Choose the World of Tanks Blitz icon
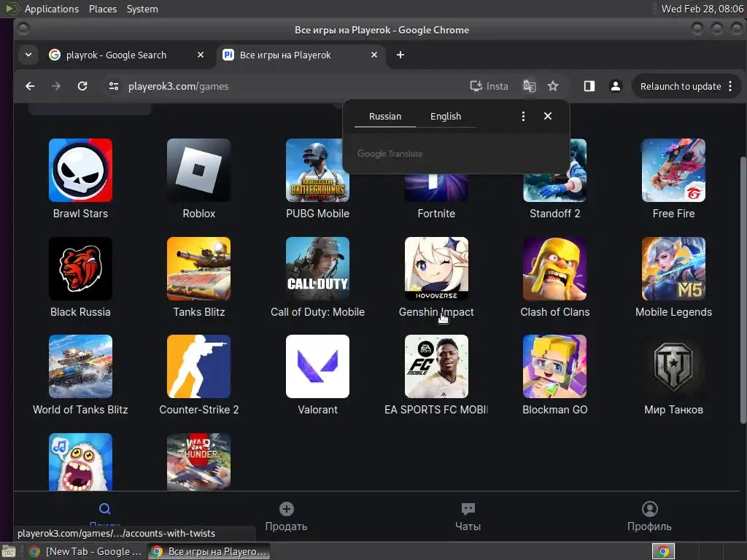The height and width of the screenshot is (560, 747). [80, 366]
